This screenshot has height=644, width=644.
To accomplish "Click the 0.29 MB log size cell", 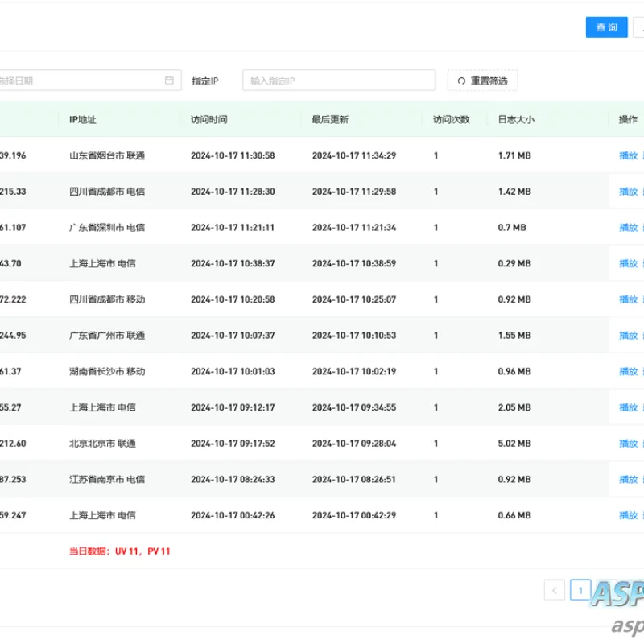I will coord(514,264).
